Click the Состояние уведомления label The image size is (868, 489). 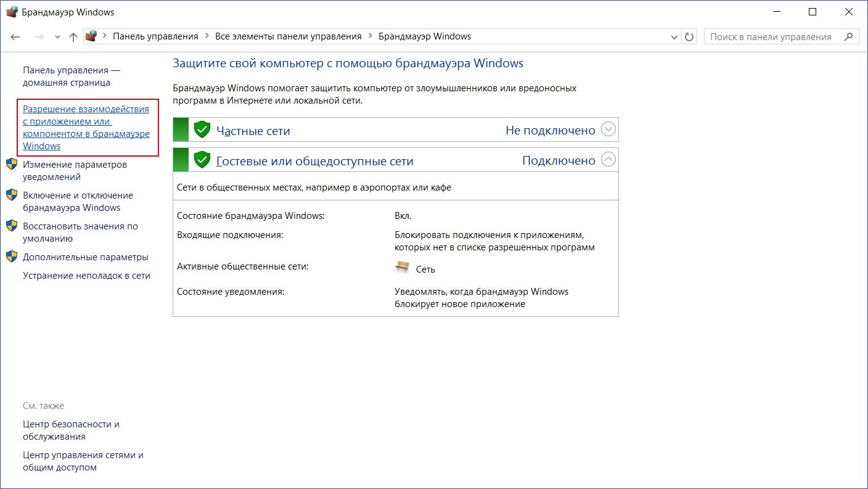point(231,292)
